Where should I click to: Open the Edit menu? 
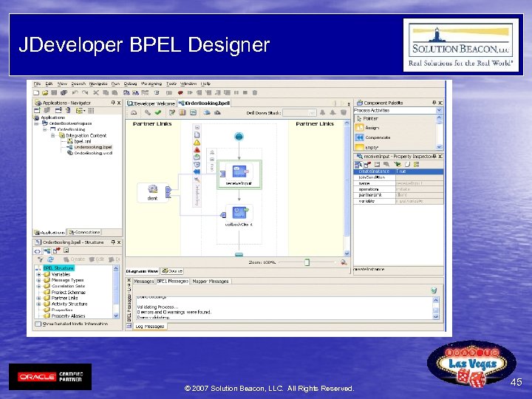coord(50,83)
